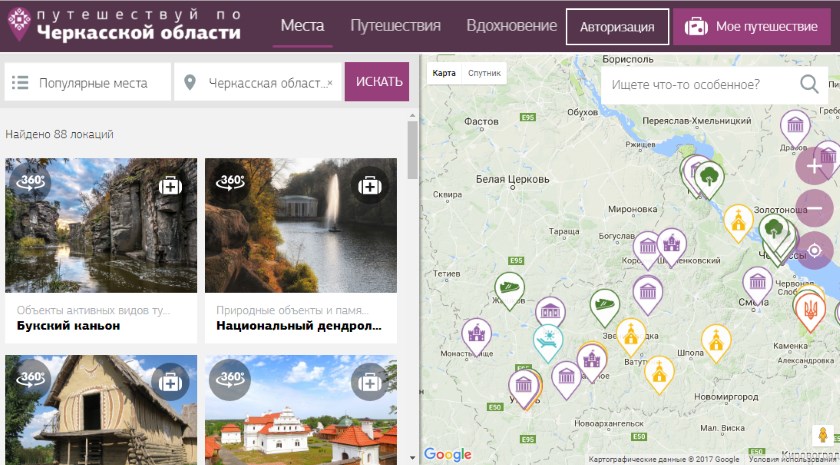Open the white red-roofed palace photo thumbnail

(301, 410)
